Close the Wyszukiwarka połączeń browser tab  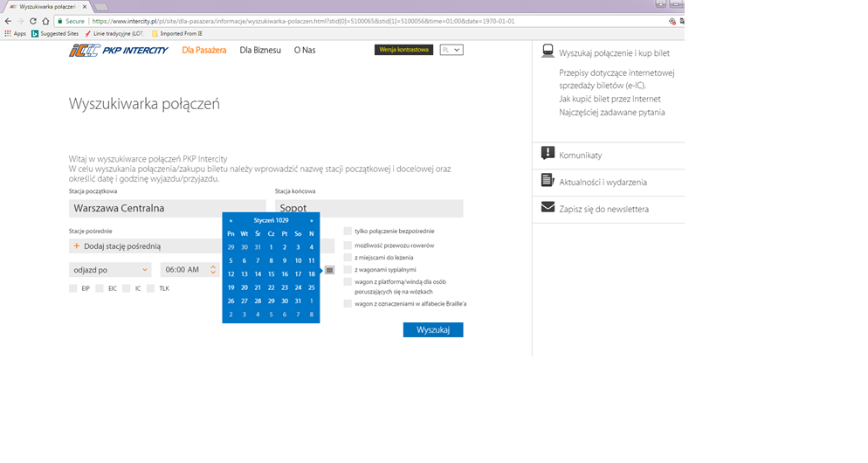85,7
